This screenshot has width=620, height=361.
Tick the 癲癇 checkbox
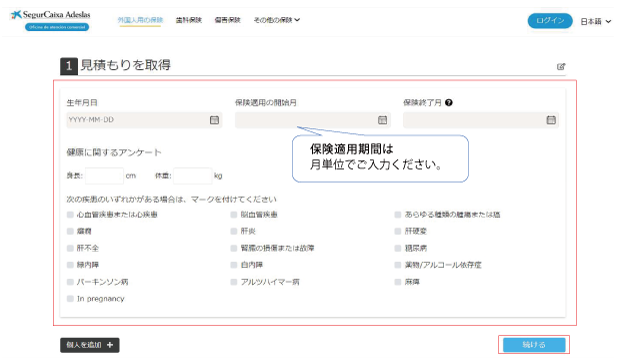(x=70, y=231)
